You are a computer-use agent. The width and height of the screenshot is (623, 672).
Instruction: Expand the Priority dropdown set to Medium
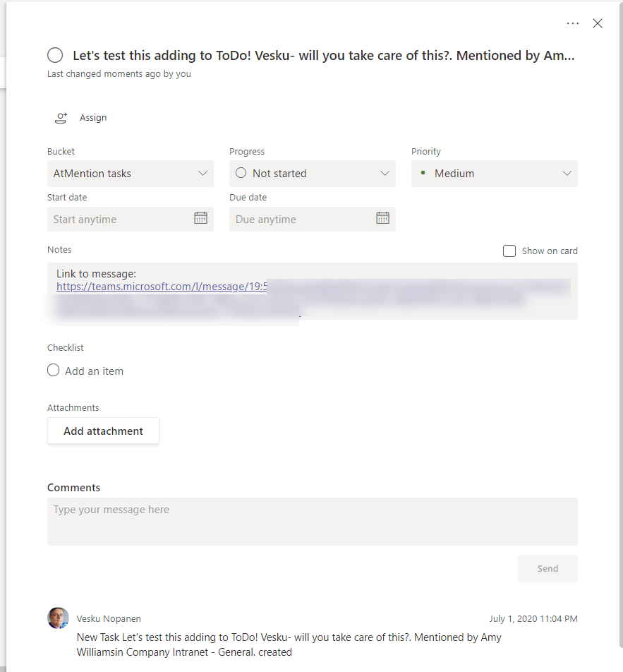pyautogui.click(x=494, y=174)
